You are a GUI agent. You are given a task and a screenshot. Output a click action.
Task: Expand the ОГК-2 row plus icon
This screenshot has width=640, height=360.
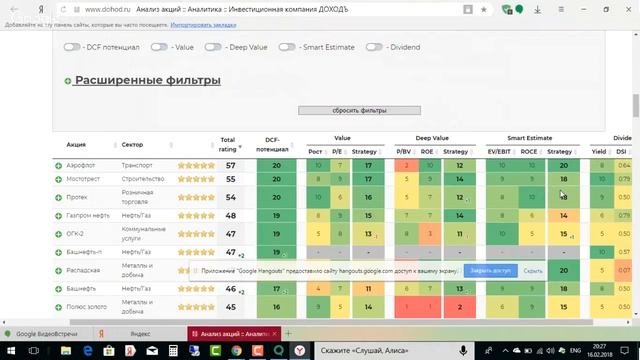tap(58, 234)
